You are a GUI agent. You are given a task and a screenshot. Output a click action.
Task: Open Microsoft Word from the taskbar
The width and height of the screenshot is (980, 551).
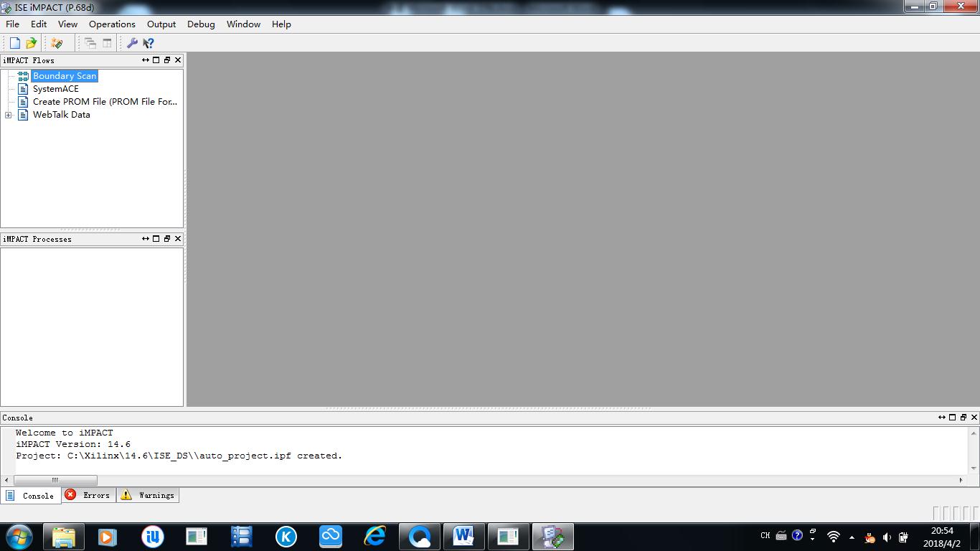point(463,537)
